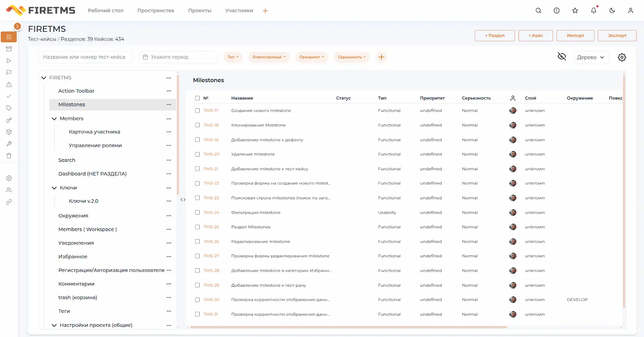The height and width of the screenshot is (337, 644).
Task: Open favorites via the star icon
Action: point(575,10)
